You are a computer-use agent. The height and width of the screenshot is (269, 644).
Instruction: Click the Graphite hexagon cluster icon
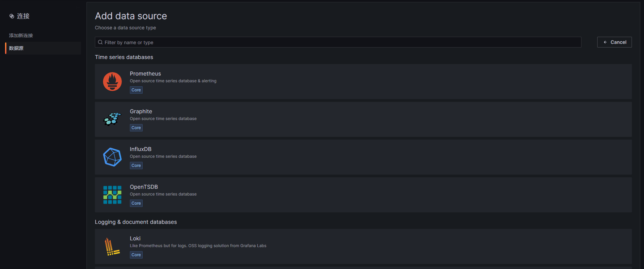click(x=112, y=119)
